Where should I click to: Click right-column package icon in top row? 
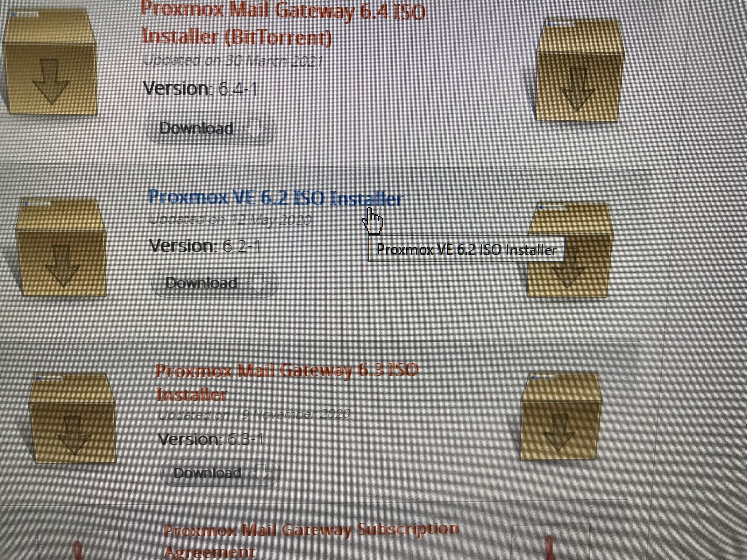[578, 70]
